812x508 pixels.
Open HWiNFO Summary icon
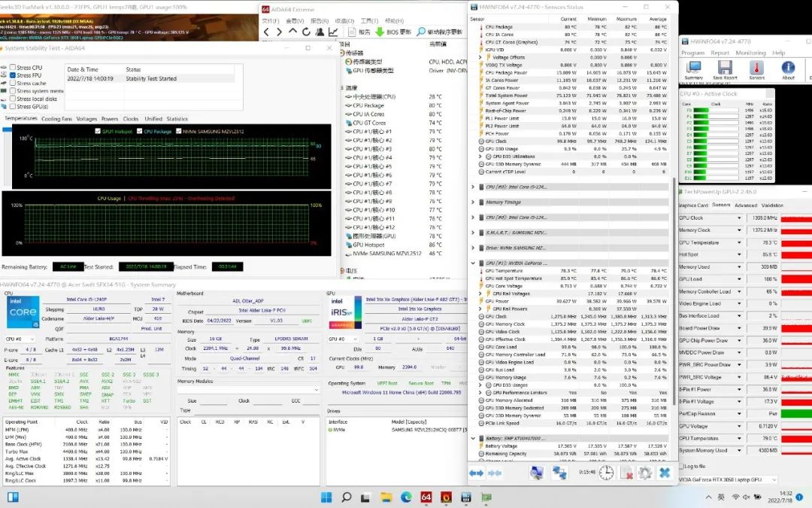point(693,68)
